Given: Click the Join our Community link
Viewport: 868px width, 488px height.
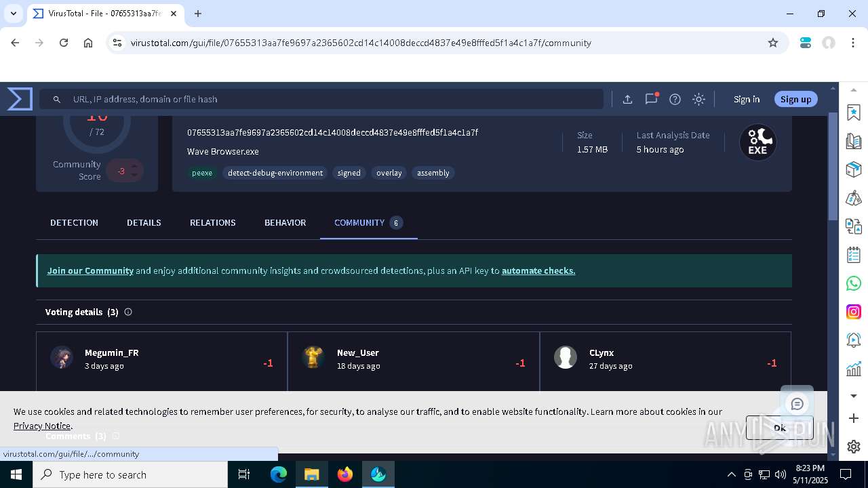Looking at the screenshot, I should click(90, 270).
